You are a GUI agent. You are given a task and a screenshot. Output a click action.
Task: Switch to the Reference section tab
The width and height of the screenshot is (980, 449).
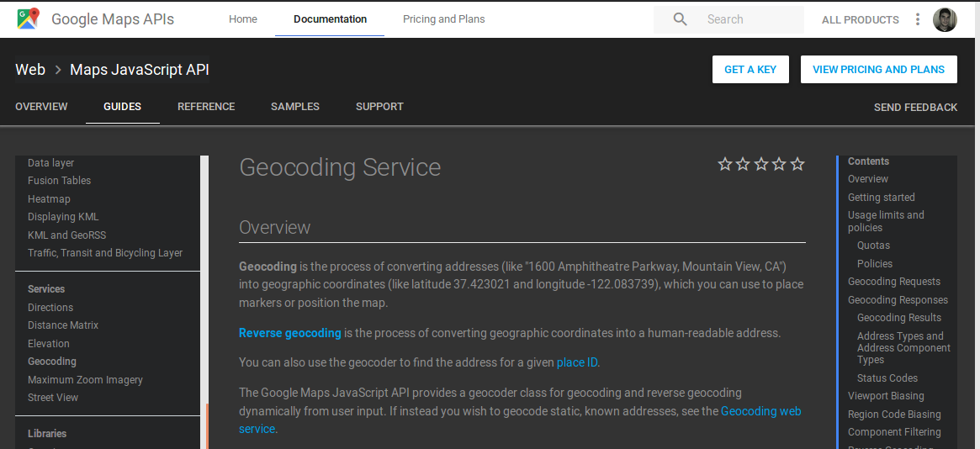coord(206,107)
